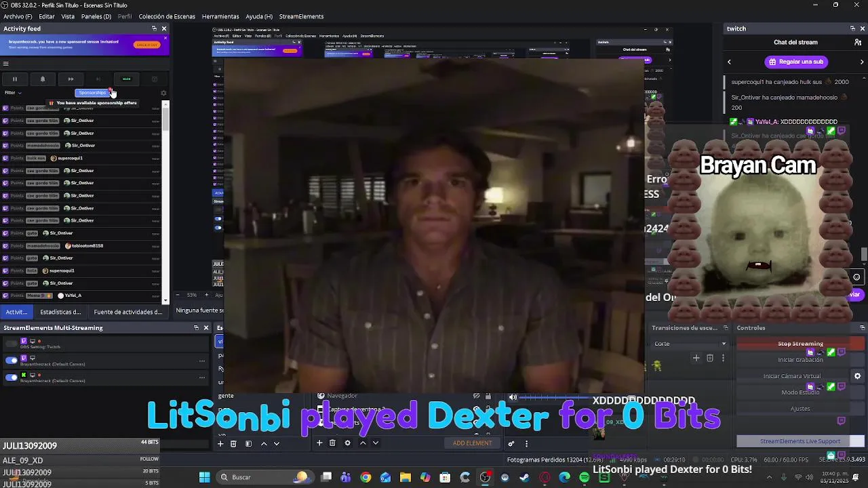
Task: Move the scene down
Action: 277,443
